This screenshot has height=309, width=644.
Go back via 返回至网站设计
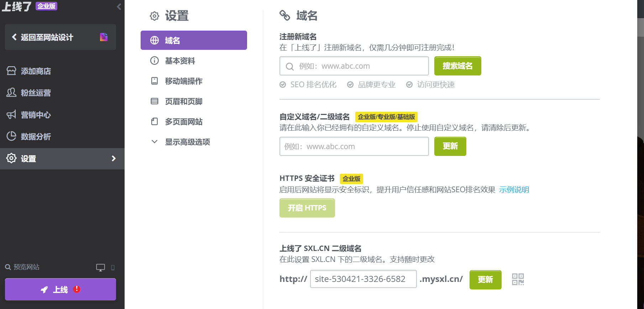46,37
